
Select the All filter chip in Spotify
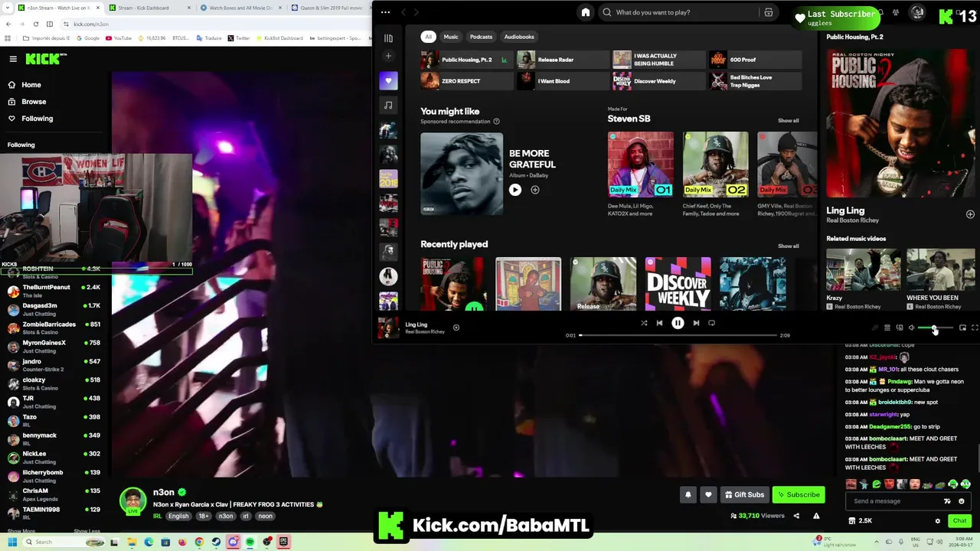(429, 37)
